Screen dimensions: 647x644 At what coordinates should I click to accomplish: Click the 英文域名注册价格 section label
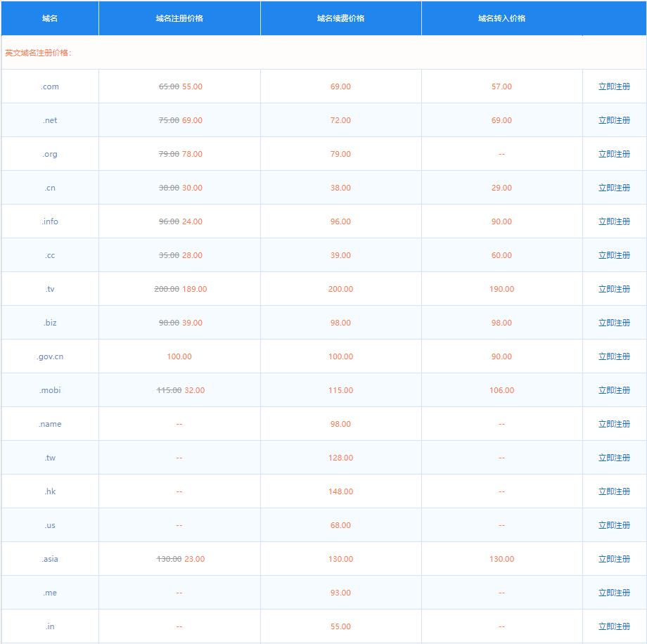[x=39, y=53]
